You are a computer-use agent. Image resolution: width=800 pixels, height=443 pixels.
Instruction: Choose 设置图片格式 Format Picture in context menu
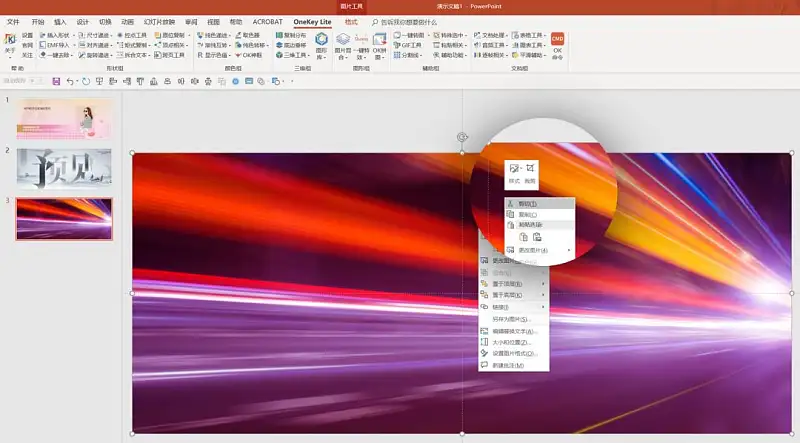(x=514, y=353)
